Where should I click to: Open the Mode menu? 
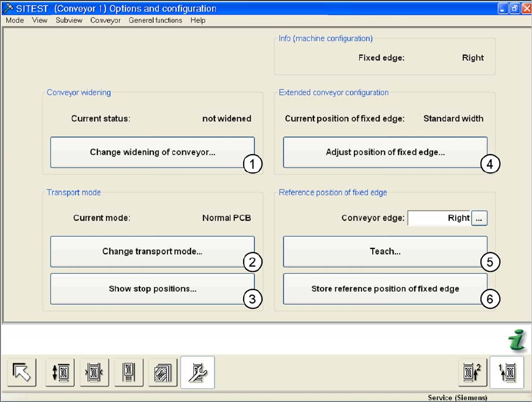[15, 21]
